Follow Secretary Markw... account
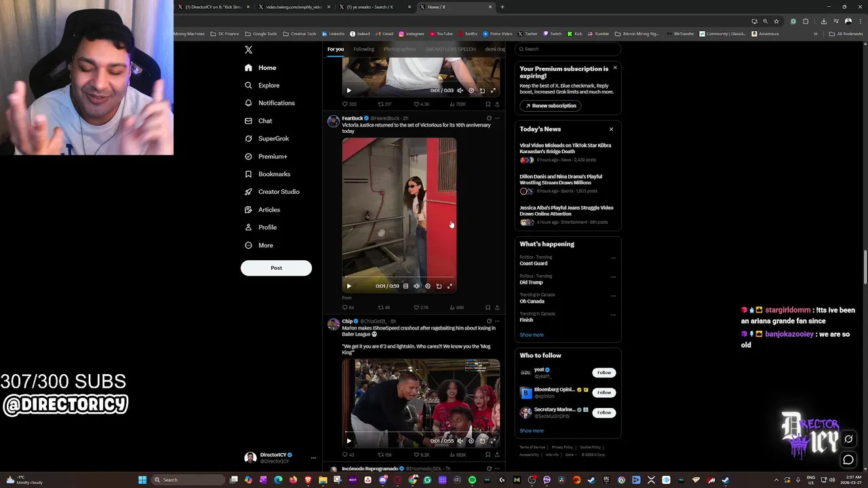This screenshot has width=868, height=488. [x=604, y=412]
